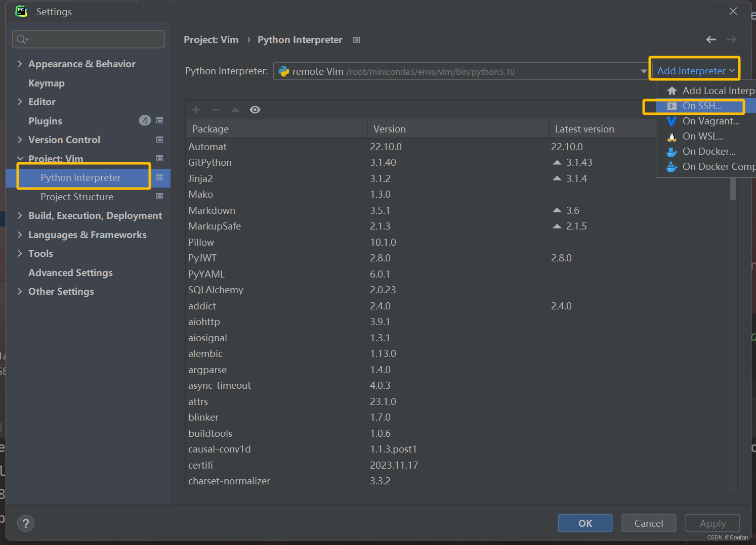The image size is (756, 545).
Task: Toggle the eye icon above the package list
Action: pyautogui.click(x=255, y=109)
